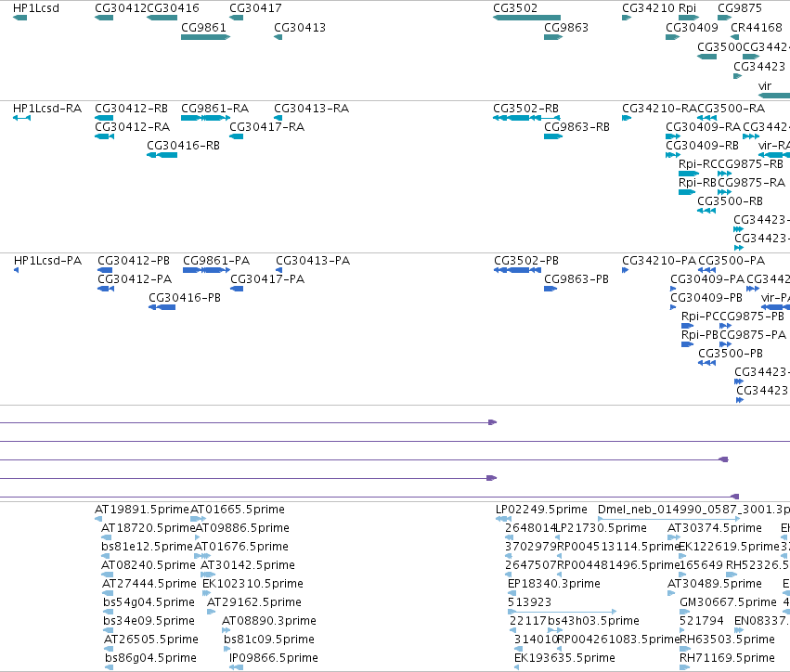Click the CG34423 gene label in top track
Image resolution: width=790 pixels, height=672 pixels.
(759, 67)
